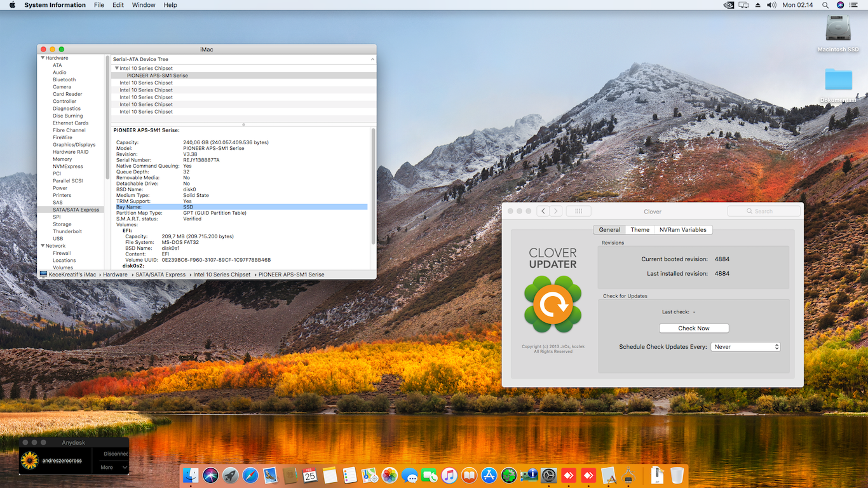
Task: Open the Window menu
Action: tap(144, 5)
